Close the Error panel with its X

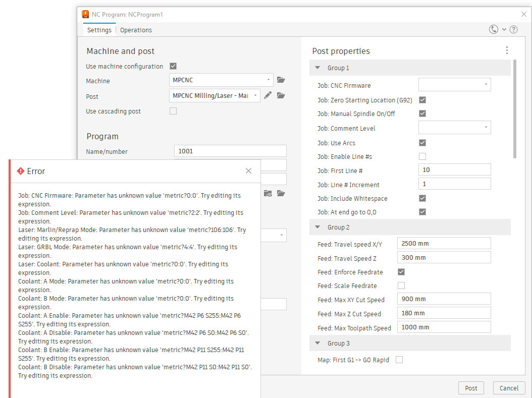(x=248, y=171)
